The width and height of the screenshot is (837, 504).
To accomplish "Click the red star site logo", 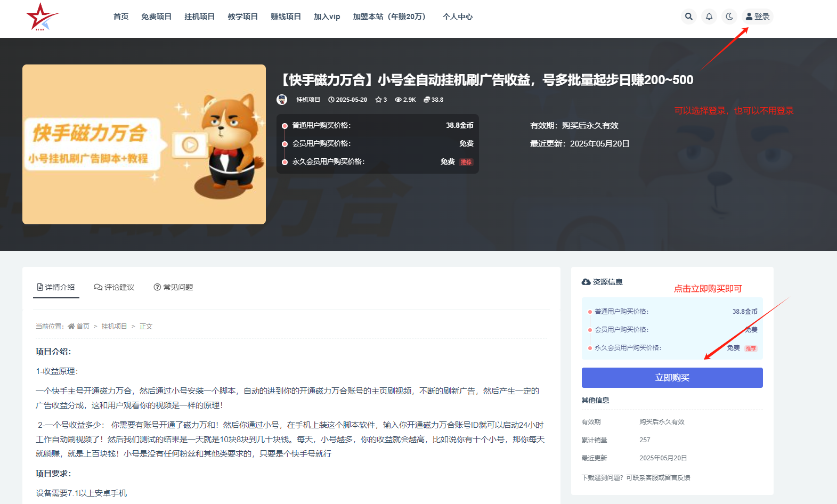I will [42, 17].
